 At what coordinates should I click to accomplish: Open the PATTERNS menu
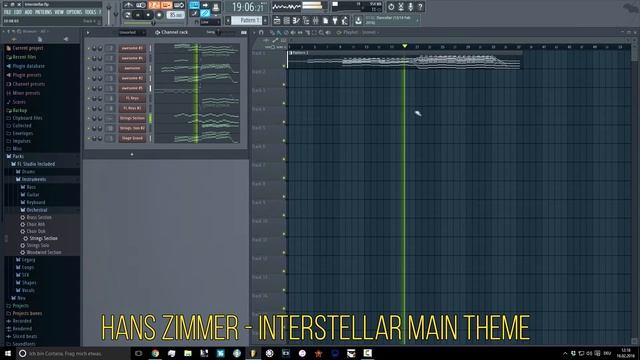coord(43,12)
